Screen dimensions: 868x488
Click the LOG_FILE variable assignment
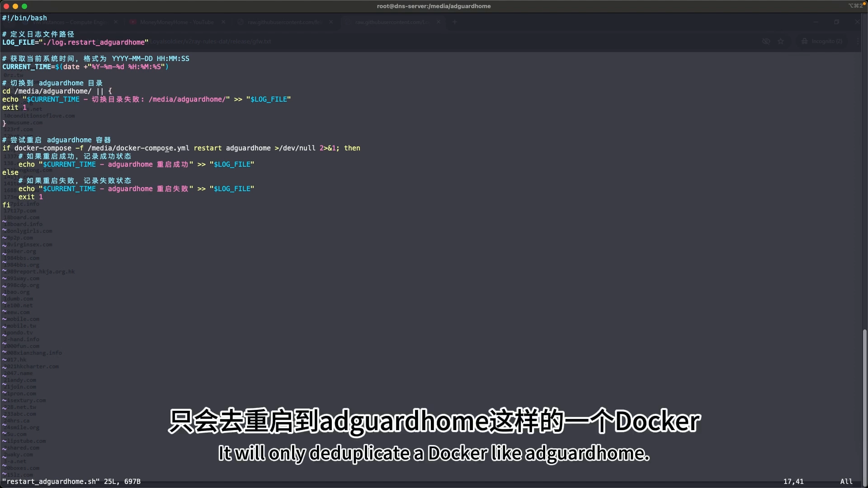pos(75,42)
